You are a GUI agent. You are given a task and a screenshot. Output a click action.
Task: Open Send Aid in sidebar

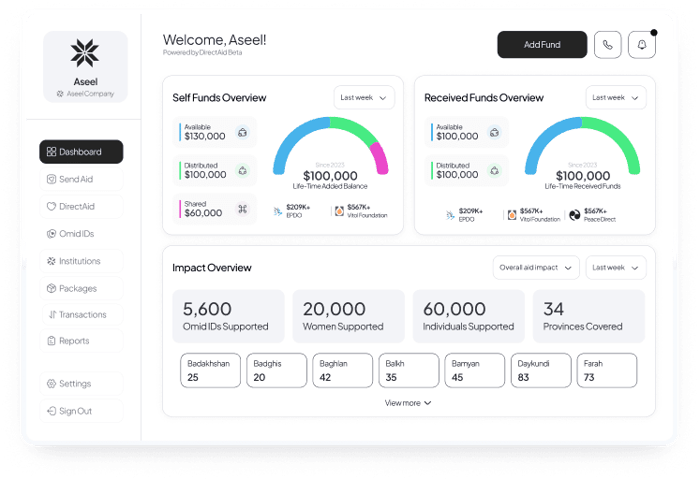point(82,179)
